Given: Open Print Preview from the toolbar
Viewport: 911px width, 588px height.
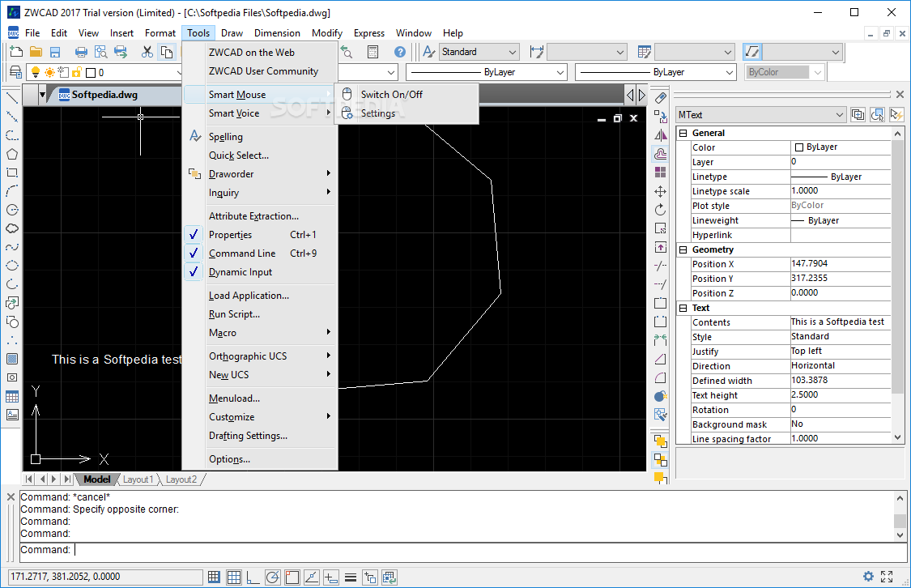Looking at the screenshot, I should [100, 52].
